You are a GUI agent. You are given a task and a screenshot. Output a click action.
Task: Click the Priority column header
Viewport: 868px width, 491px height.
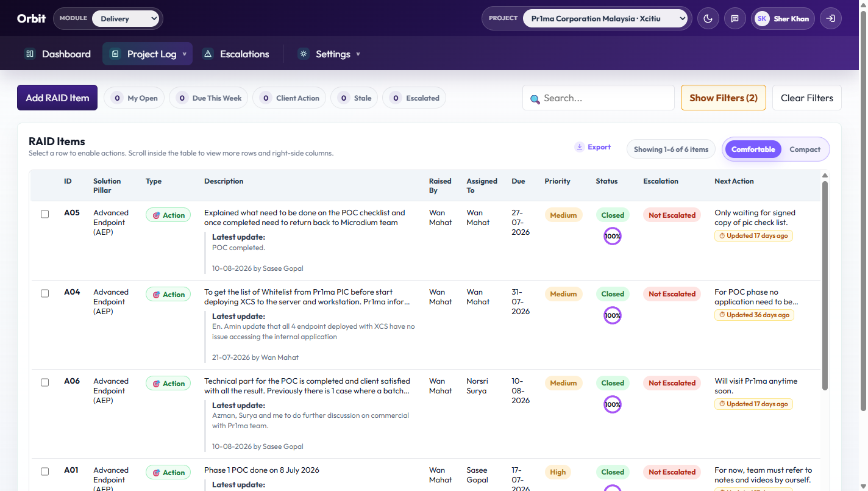coord(557,181)
